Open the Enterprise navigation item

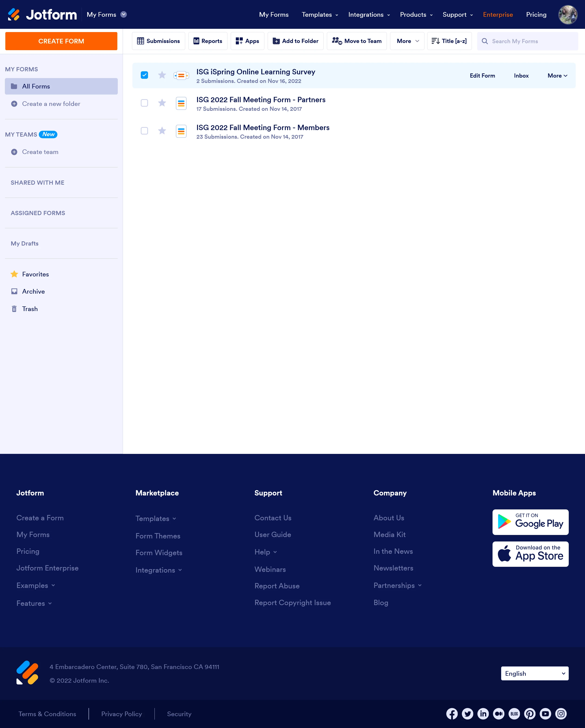pyautogui.click(x=497, y=15)
